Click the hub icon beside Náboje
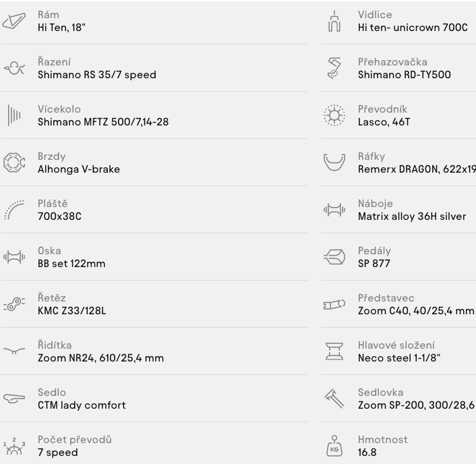Image resolution: width=476 pixels, height=464 pixels. (334, 210)
